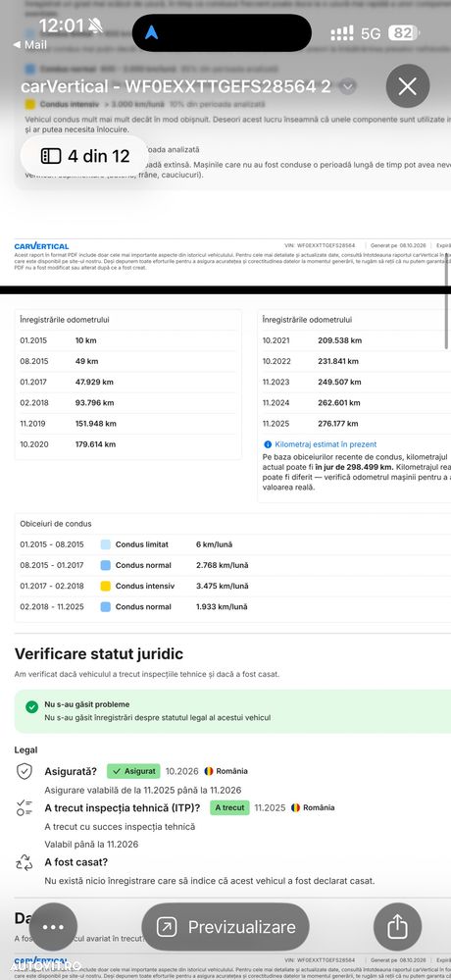This screenshot has width=451, height=980.
Task: Tap the shield icon next to Asigurată
Action: tap(24, 771)
